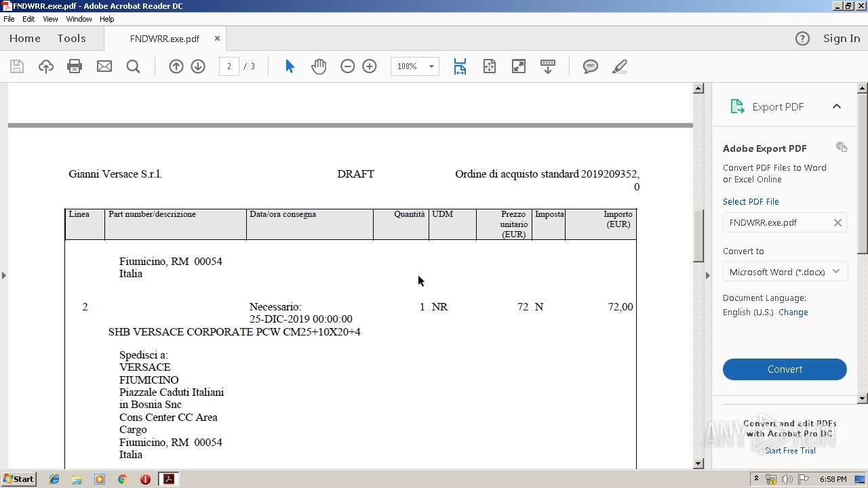The image size is (868, 488).
Task: Open File Explorer folder from taskbar
Action: tap(77, 479)
